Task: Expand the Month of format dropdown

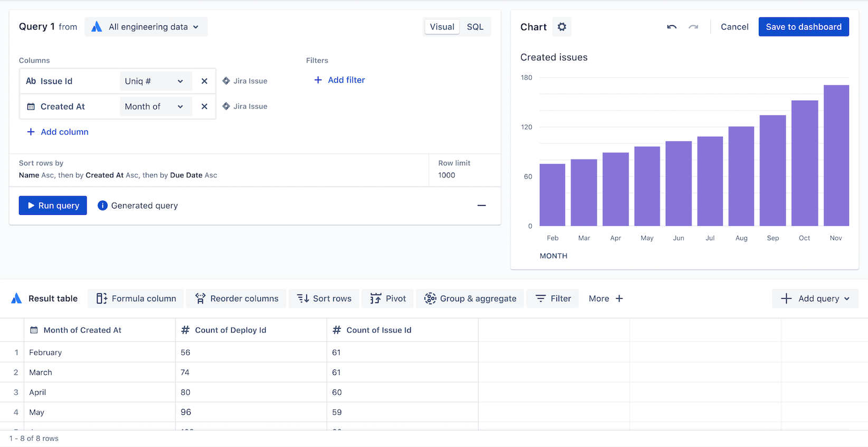Action: coord(155,107)
